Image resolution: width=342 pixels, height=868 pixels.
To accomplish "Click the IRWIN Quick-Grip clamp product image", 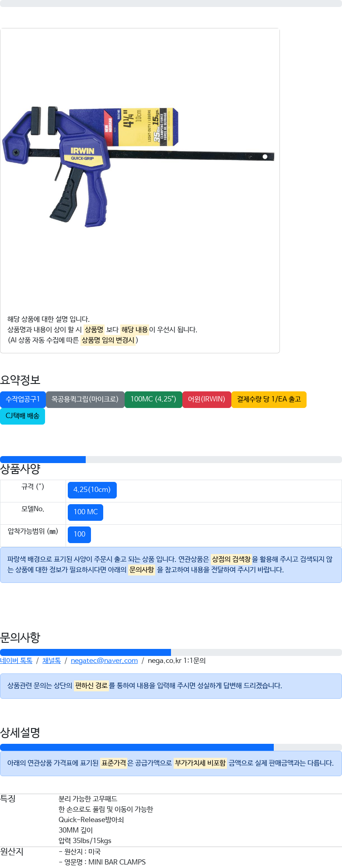I will click(138, 167).
